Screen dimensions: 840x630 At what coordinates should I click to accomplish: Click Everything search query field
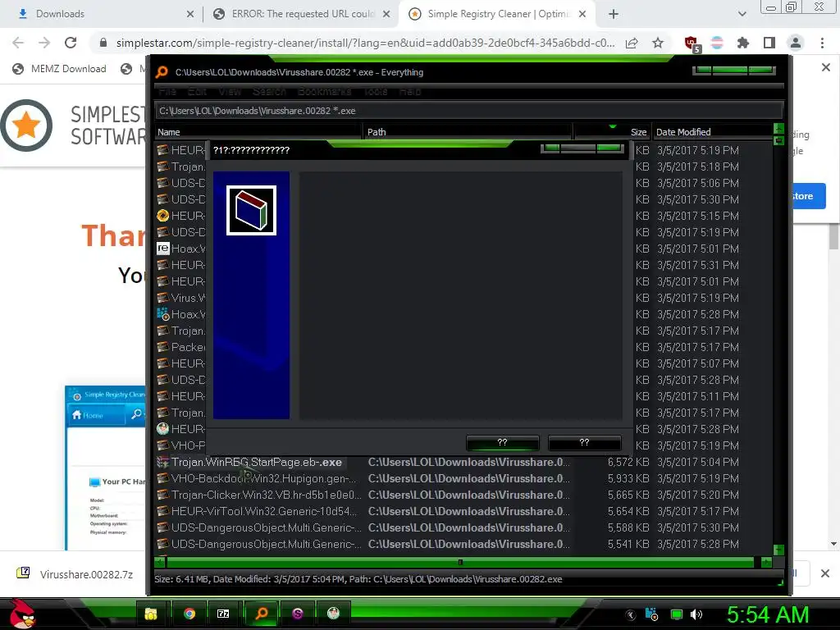click(x=468, y=111)
